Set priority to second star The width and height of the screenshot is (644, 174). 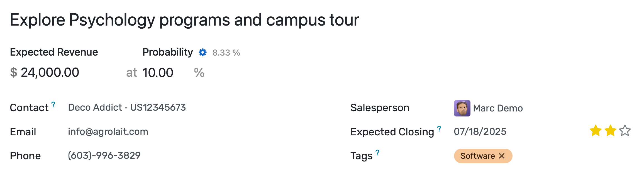pyautogui.click(x=610, y=131)
